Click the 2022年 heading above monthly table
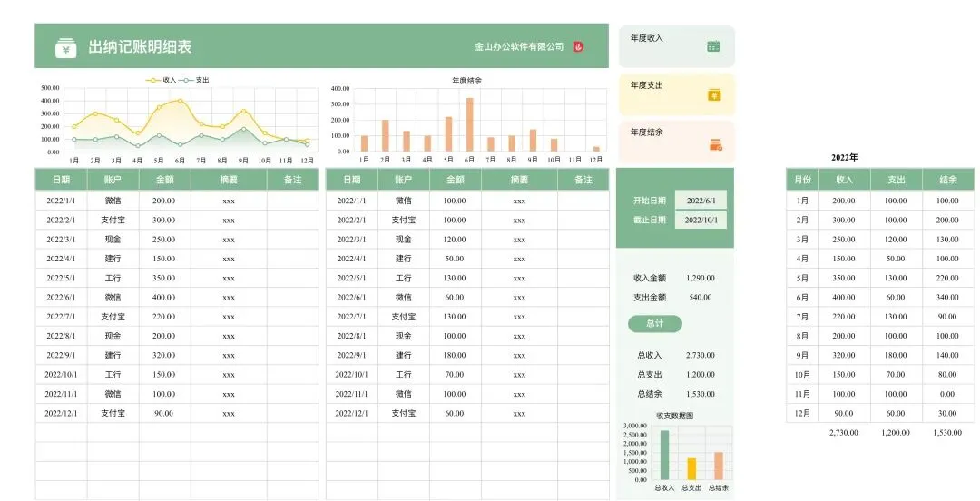The width and height of the screenshot is (980, 501). pyautogui.click(x=844, y=158)
